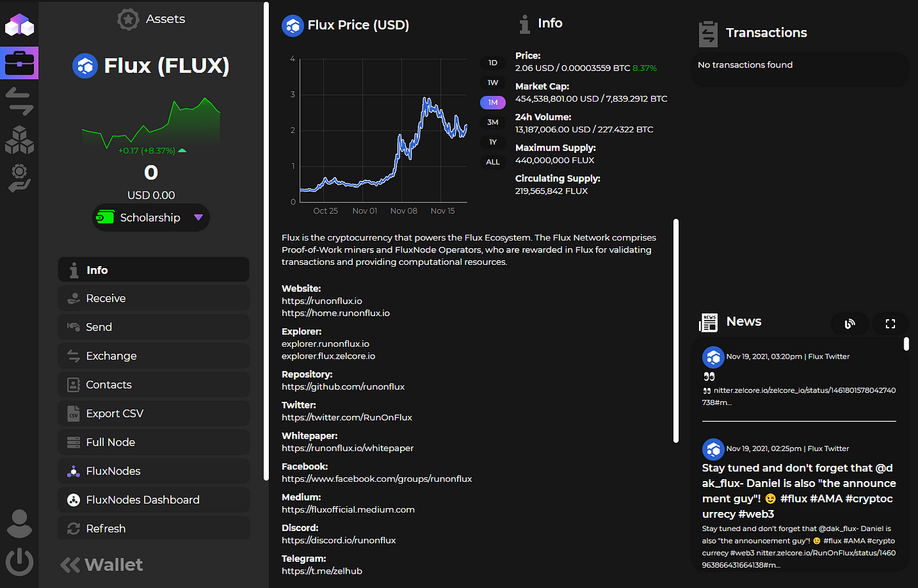Select the ALL chart range
The height and width of the screenshot is (588, 918).
click(x=492, y=162)
